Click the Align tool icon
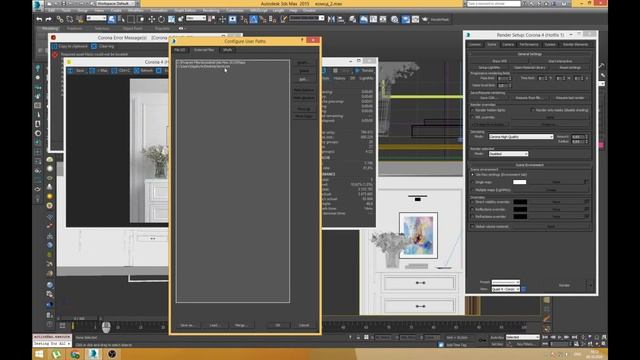 tap(340, 19)
